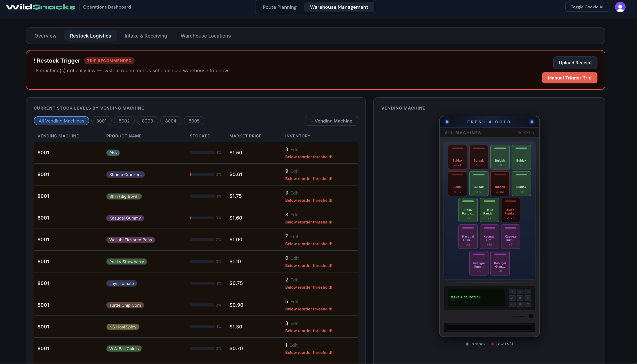Select the All Vending Machines filter
637x364 pixels.
point(61,121)
